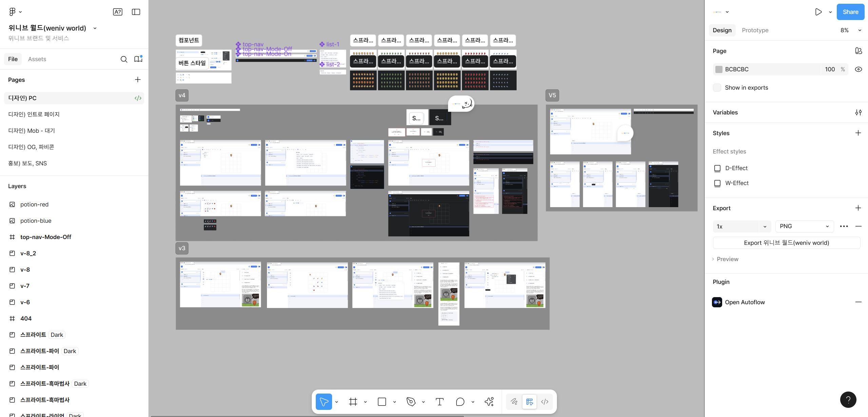
Task: Toggle page background visibility eye
Action: coord(858,69)
